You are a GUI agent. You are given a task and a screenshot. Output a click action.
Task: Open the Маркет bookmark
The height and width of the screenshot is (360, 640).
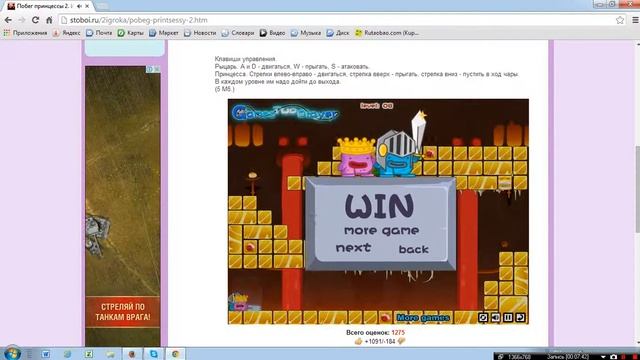164,33
